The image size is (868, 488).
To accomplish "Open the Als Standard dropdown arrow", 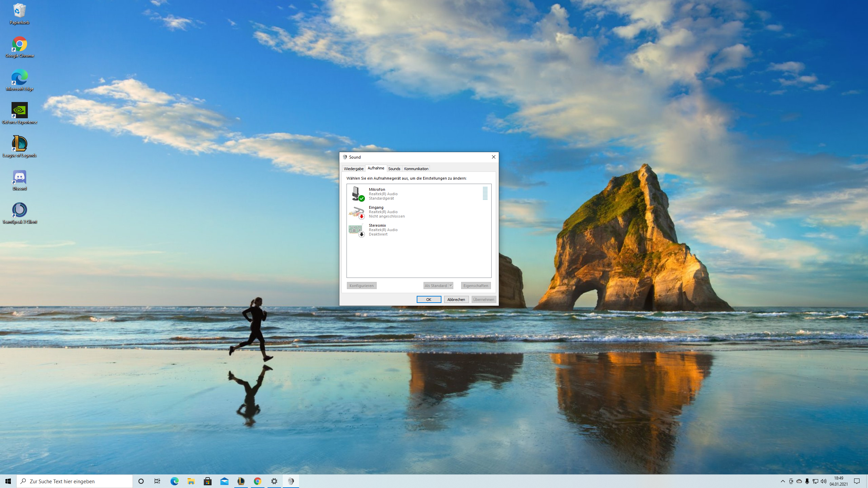I will click(451, 286).
